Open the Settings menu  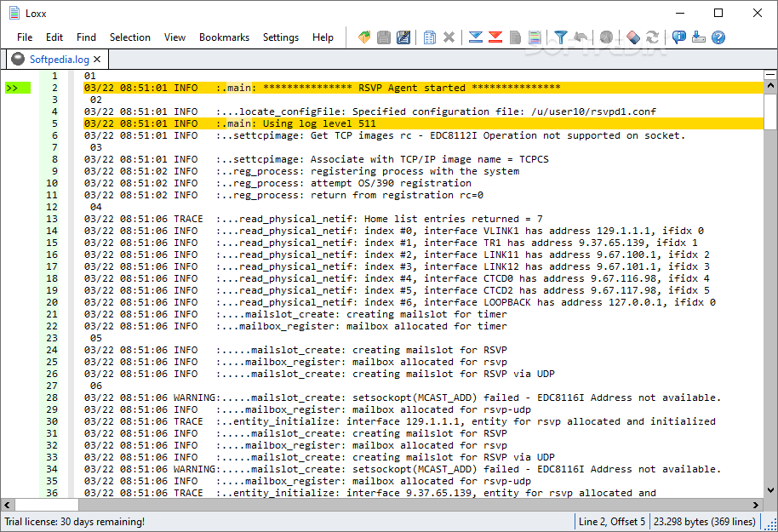click(x=281, y=37)
